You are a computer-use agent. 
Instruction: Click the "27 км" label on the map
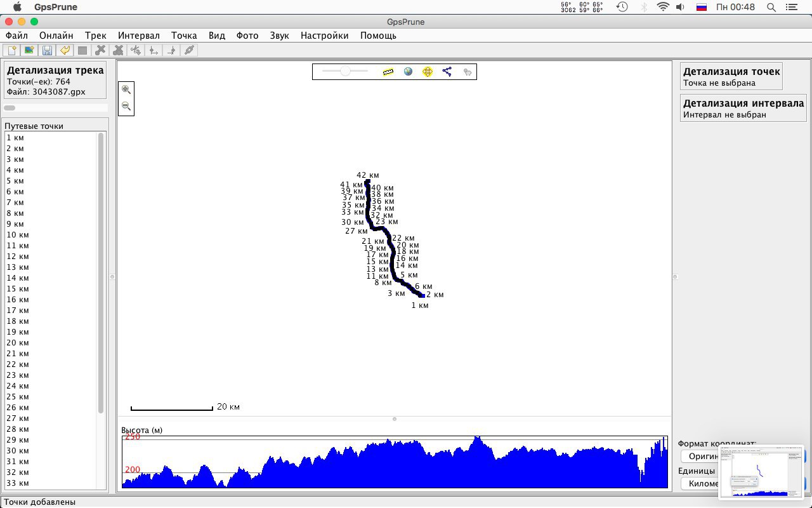(357, 231)
